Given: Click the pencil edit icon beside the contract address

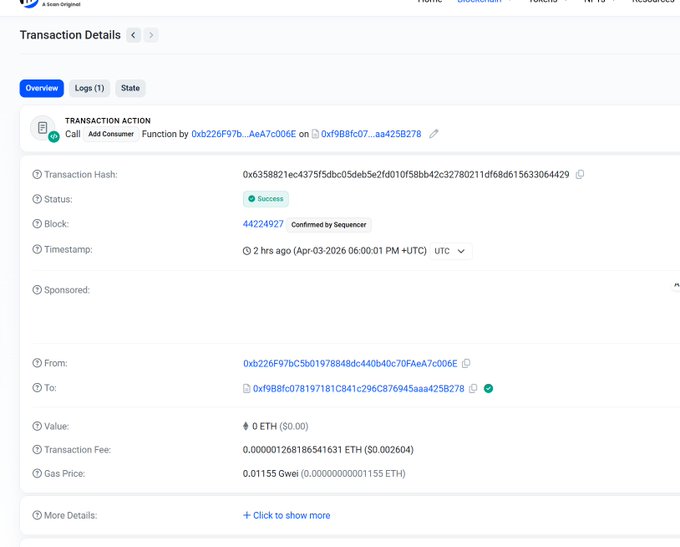Looking at the screenshot, I should pos(433,134).
